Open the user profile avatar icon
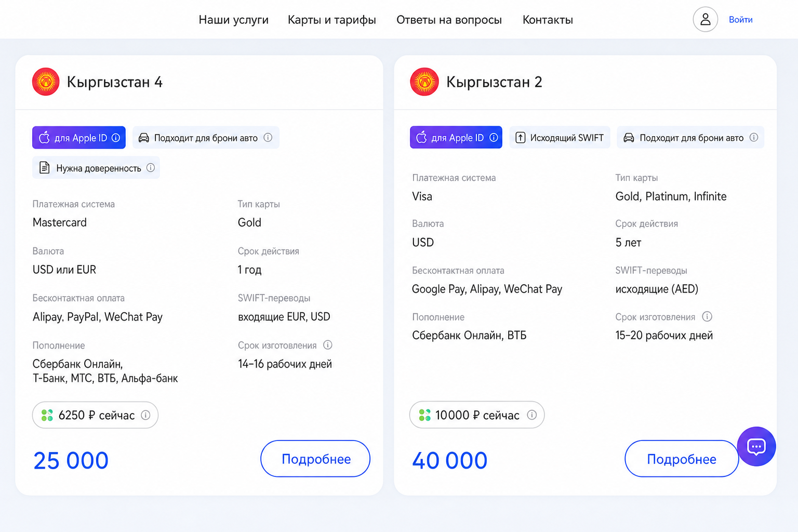The height and width of the screenshot is (532, 798). click(705, 20)
